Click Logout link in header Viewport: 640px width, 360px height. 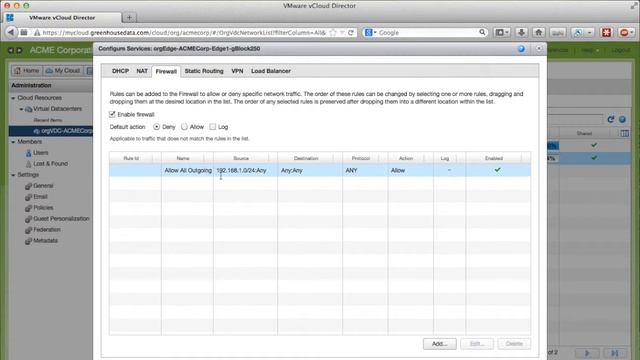tap(620, 50)
